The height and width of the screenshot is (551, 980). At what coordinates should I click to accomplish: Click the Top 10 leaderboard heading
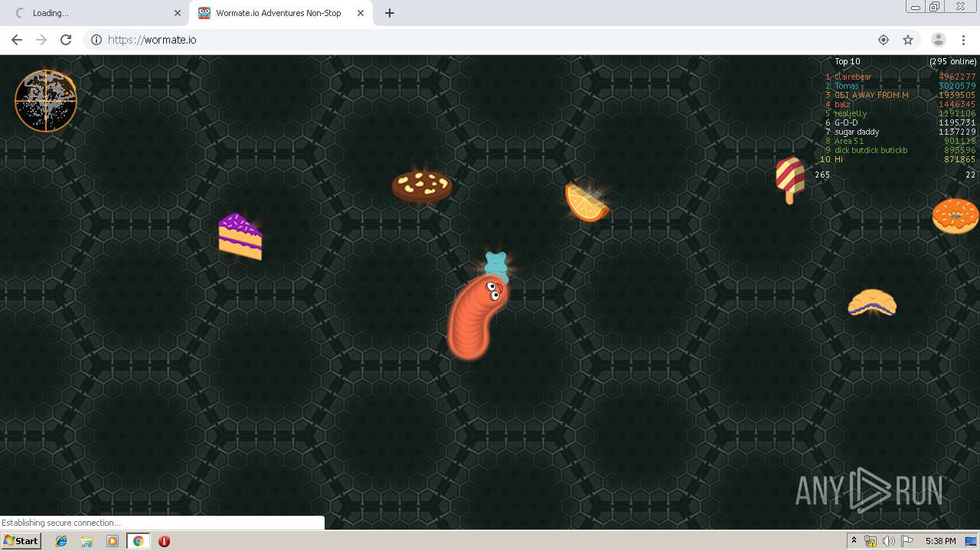(x=848, y=61)
